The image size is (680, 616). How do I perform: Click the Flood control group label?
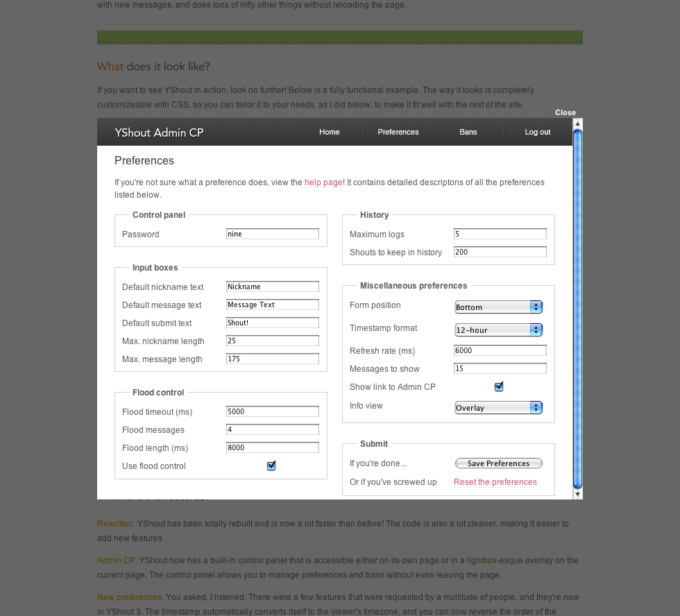158,393
